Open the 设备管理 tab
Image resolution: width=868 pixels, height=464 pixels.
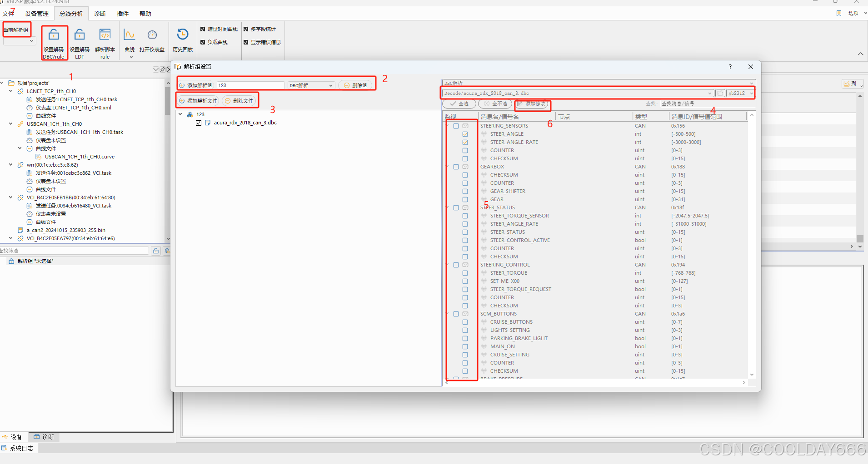tap(37, 14)
